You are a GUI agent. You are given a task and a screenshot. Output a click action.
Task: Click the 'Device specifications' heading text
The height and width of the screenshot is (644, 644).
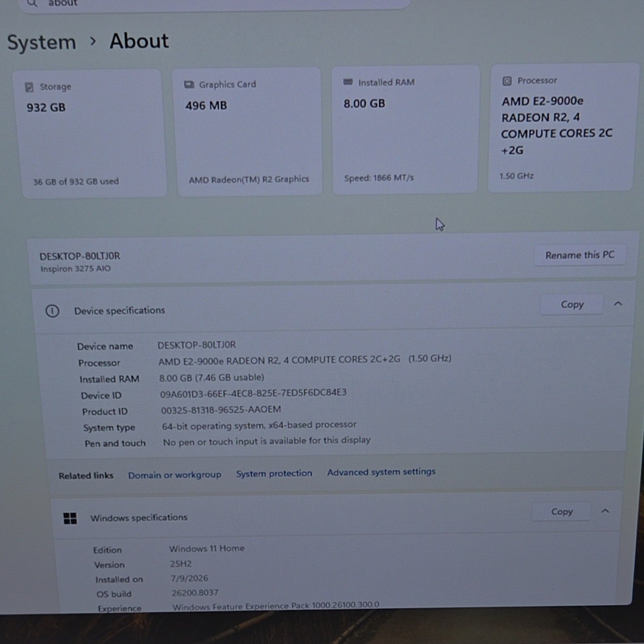coord(119,310)
